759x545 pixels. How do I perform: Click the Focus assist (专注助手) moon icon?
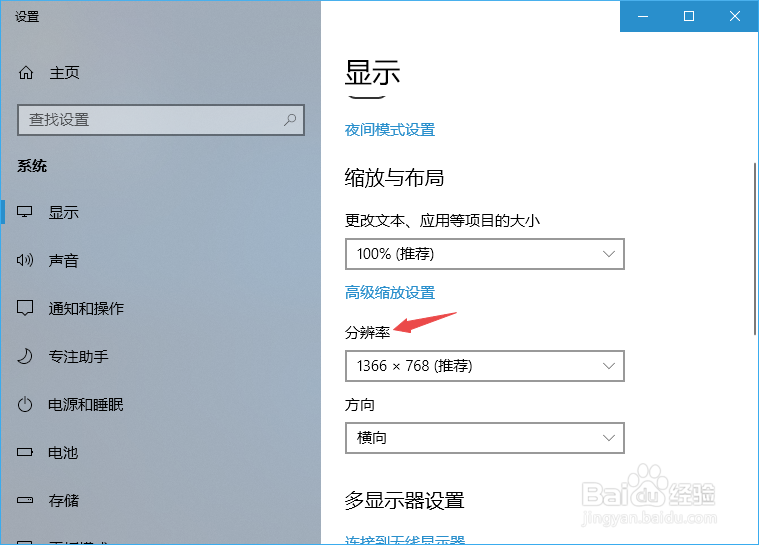26,357
